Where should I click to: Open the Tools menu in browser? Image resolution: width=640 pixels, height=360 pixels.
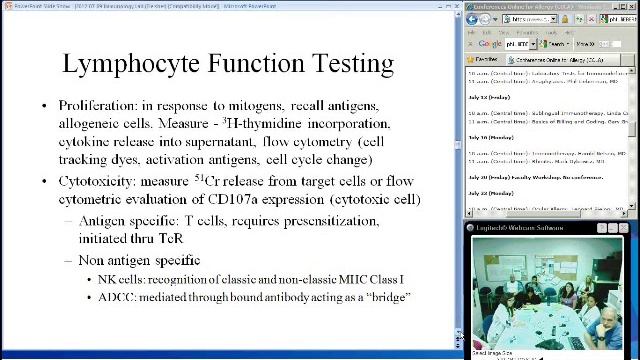(x=551, y=32)
